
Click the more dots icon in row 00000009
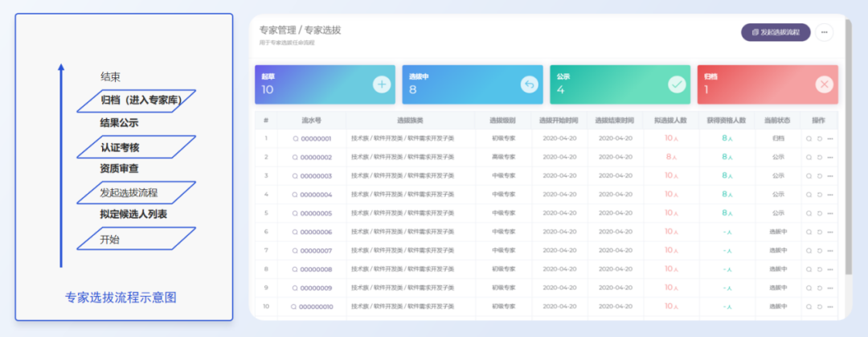click(x=829, y=288)
